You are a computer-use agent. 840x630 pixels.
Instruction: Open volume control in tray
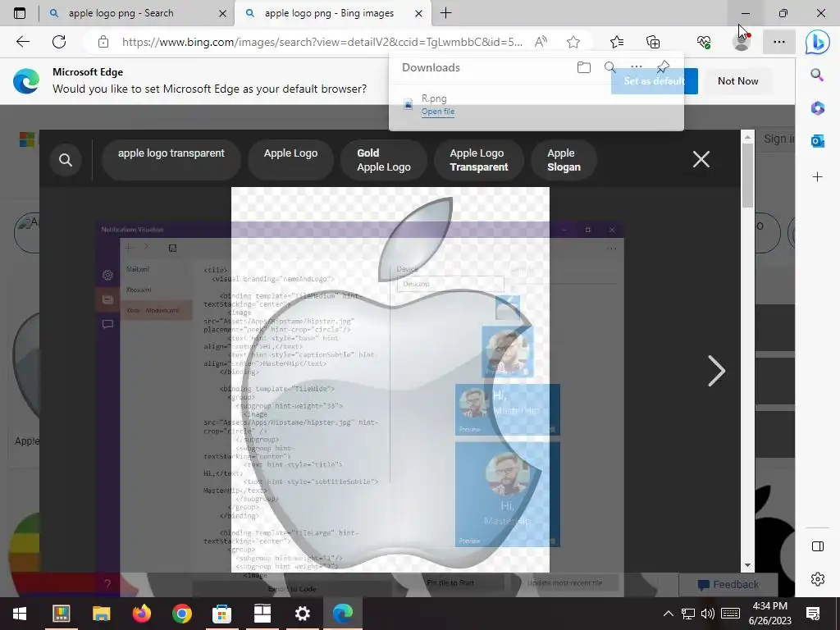click(x=708, y=614)
